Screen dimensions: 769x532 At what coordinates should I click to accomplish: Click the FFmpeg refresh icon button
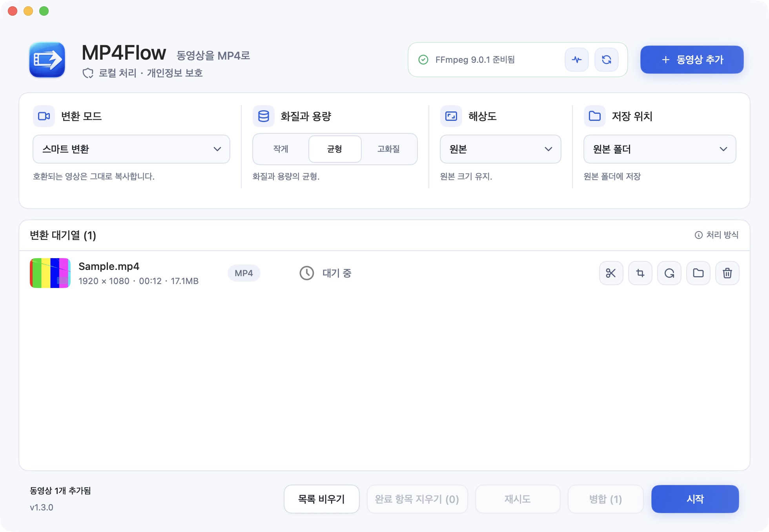pyautogui.click(x=606, y=60)
